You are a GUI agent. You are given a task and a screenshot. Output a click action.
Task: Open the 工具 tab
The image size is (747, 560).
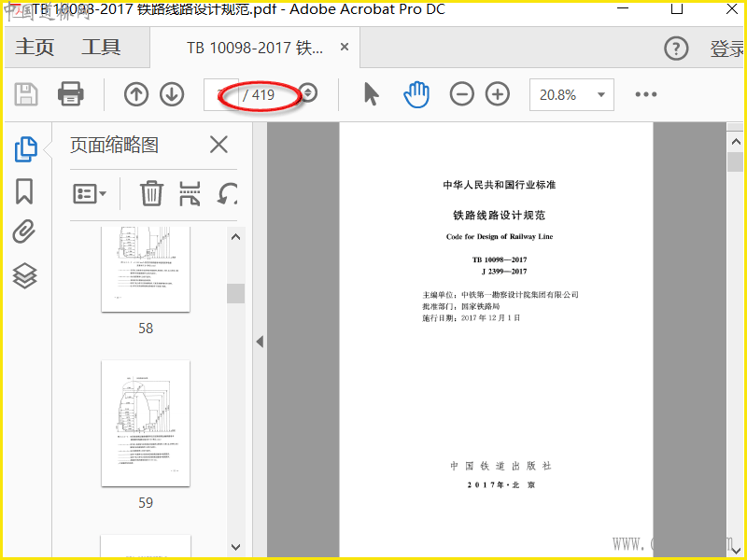pos(101,48)
